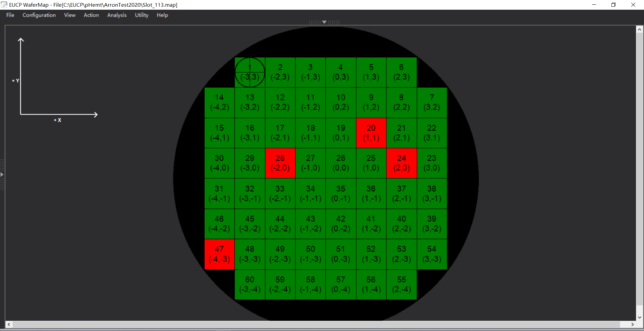
Task: Open the Action menu
Action: coord(91,15)
